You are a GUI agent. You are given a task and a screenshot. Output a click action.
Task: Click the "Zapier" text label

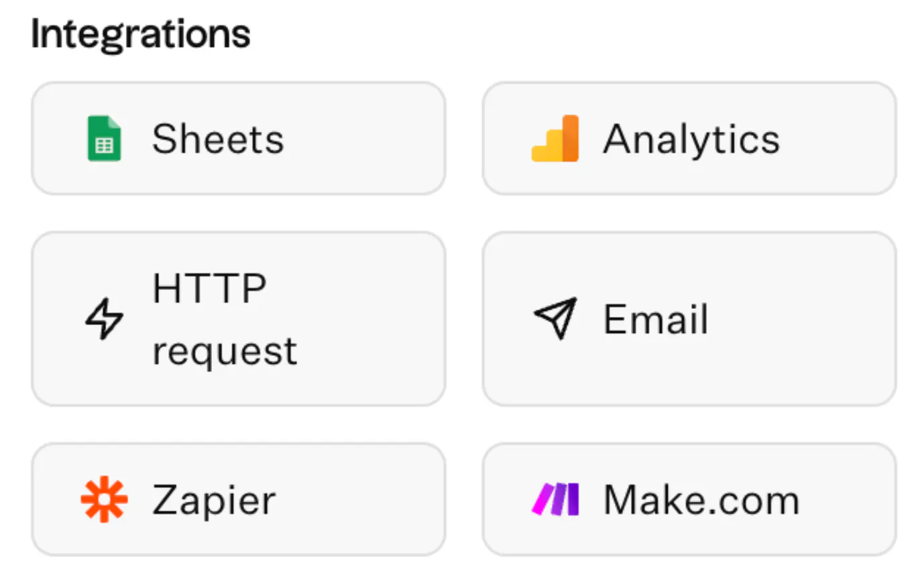(214, 501)
